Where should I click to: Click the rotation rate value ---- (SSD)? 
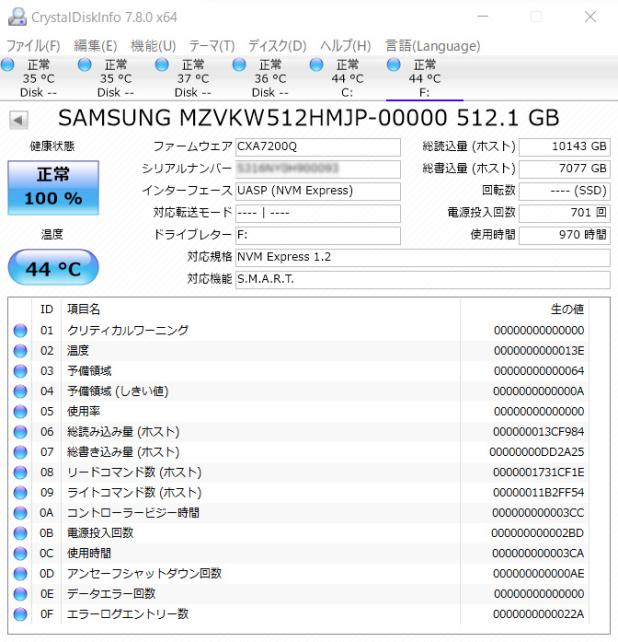(x=565, y=191)
